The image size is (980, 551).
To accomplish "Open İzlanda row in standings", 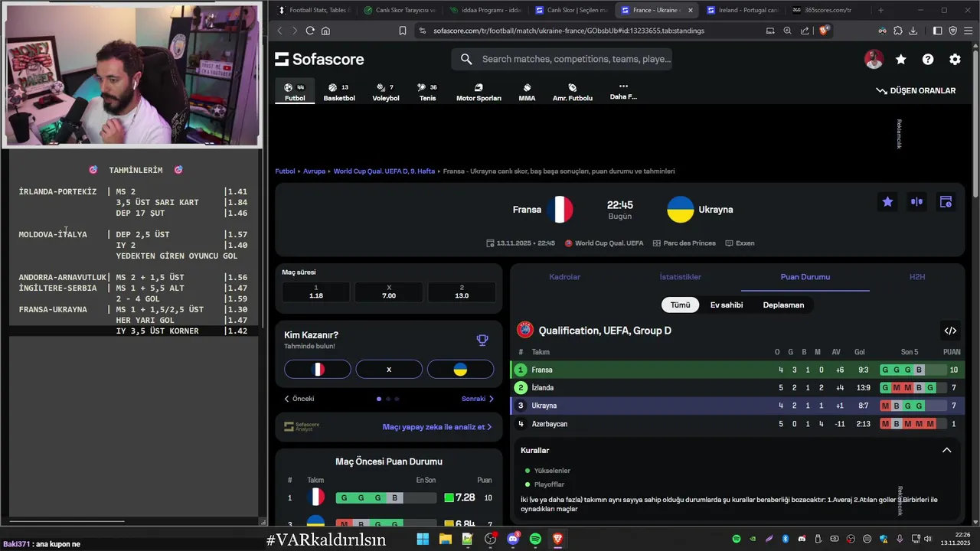I will click(737, 388).
